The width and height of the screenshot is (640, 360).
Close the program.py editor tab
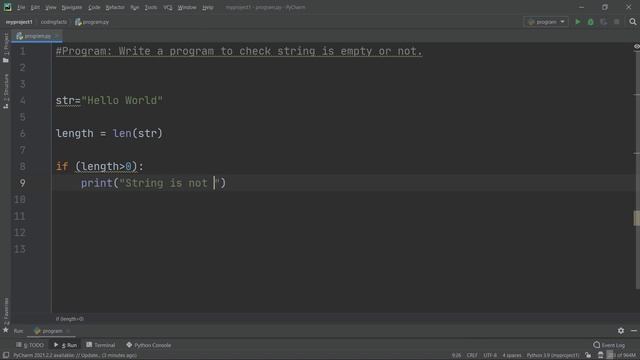pyautogui.click(x=57, y=36)
